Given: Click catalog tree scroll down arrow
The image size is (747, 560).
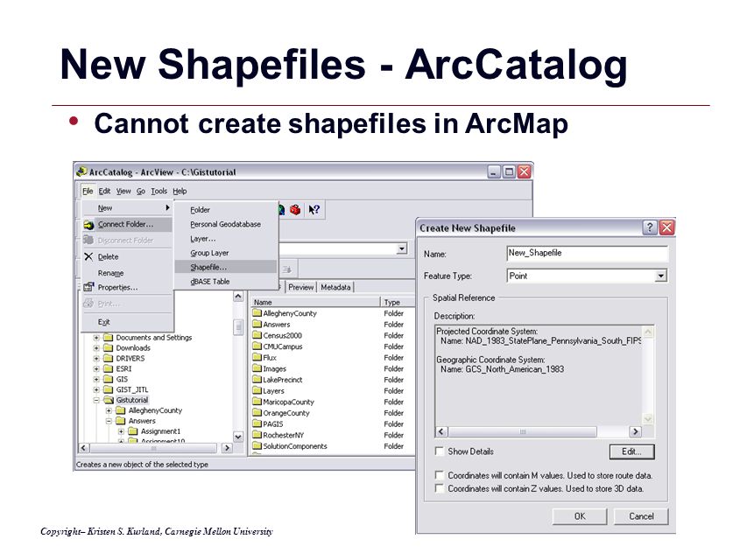Looking at the screenshot, I should [x=238, y=437].
